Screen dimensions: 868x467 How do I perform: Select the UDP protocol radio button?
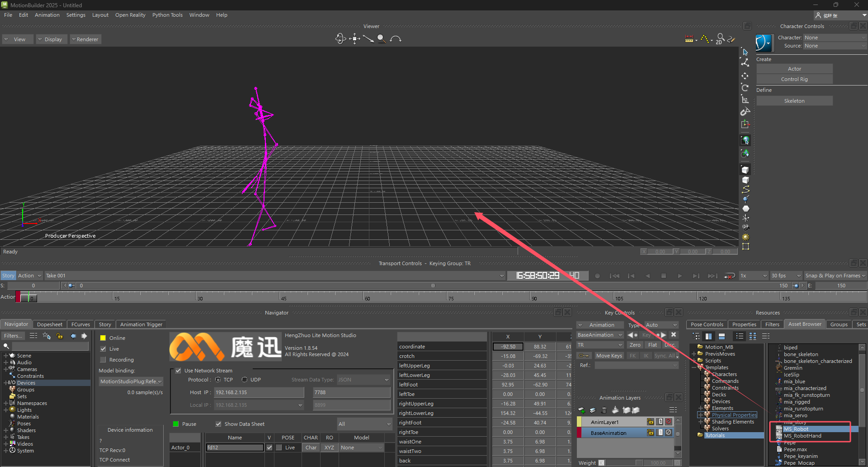click(245, 380)
